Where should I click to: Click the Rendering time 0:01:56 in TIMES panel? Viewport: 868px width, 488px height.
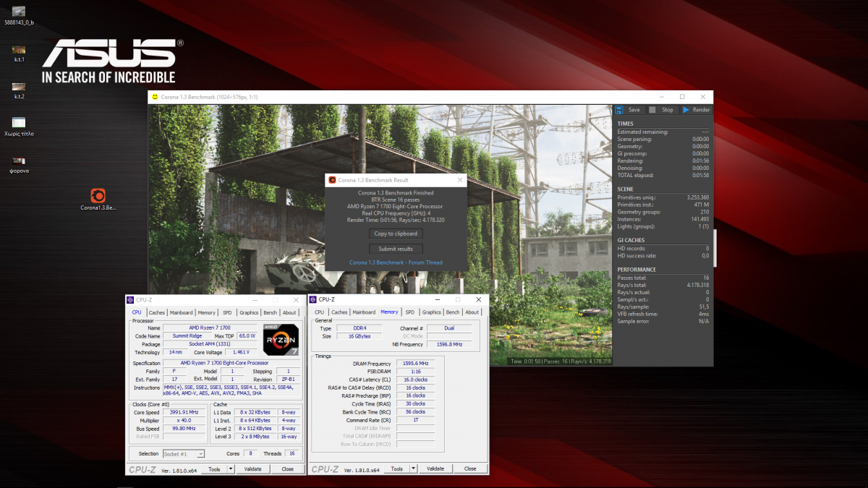click(700, 160)
